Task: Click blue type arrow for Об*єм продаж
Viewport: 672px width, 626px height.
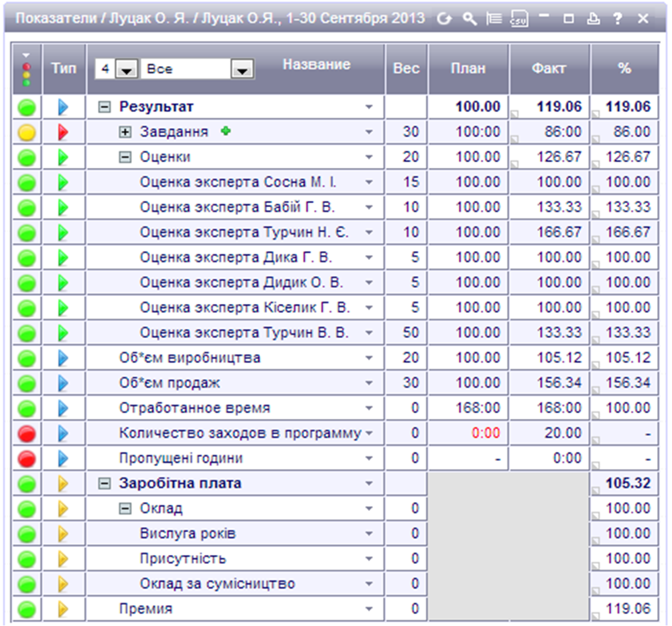Action: 63,383
